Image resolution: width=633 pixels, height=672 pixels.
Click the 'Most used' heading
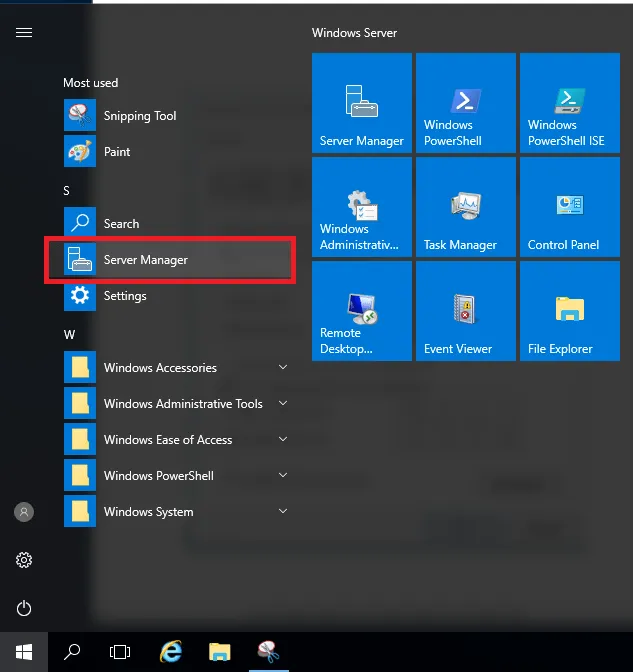(x=90, y=83)
